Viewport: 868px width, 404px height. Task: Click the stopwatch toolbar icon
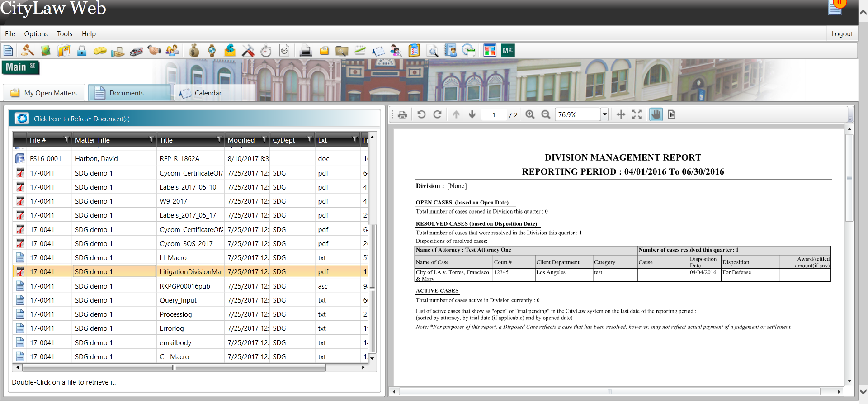266,51
